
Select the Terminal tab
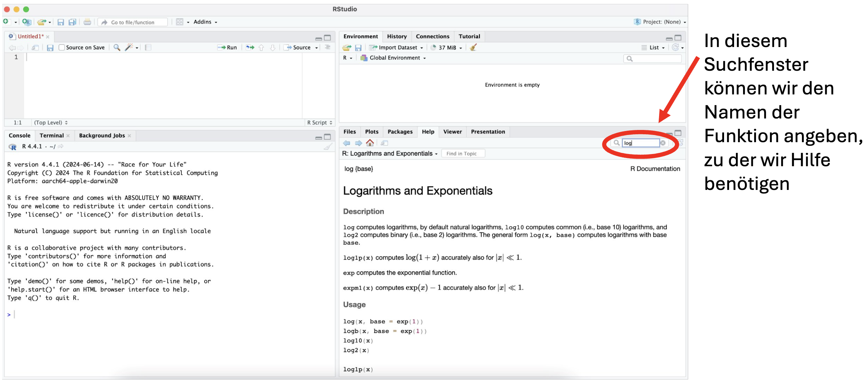click(x=52, y=135)
